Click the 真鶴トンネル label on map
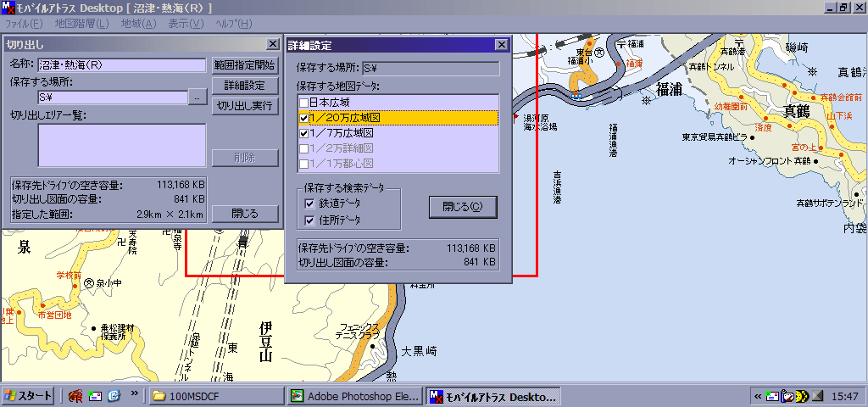The width and height of the screenshot is (868, 407). 711,66
